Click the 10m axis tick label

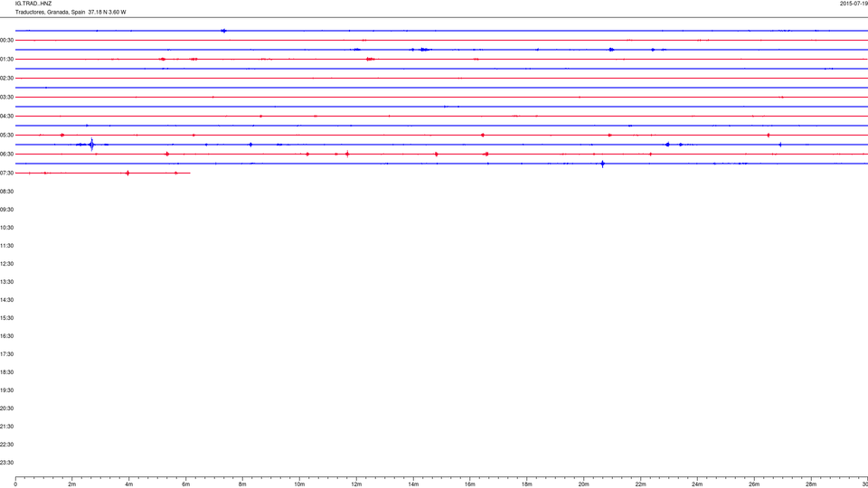[299, 484]
